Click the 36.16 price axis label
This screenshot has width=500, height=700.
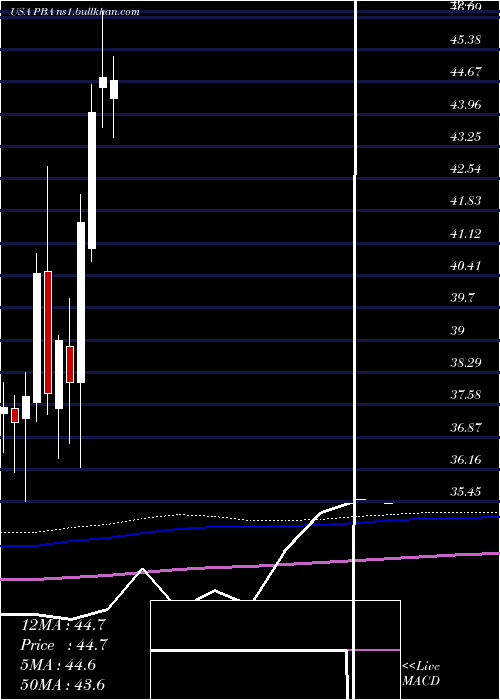466,459
